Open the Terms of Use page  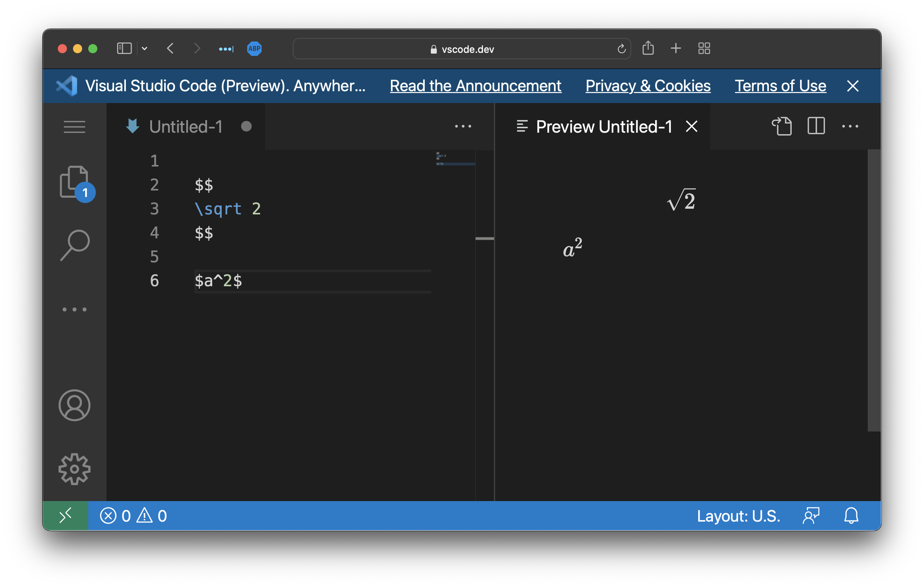coord(780,86)
